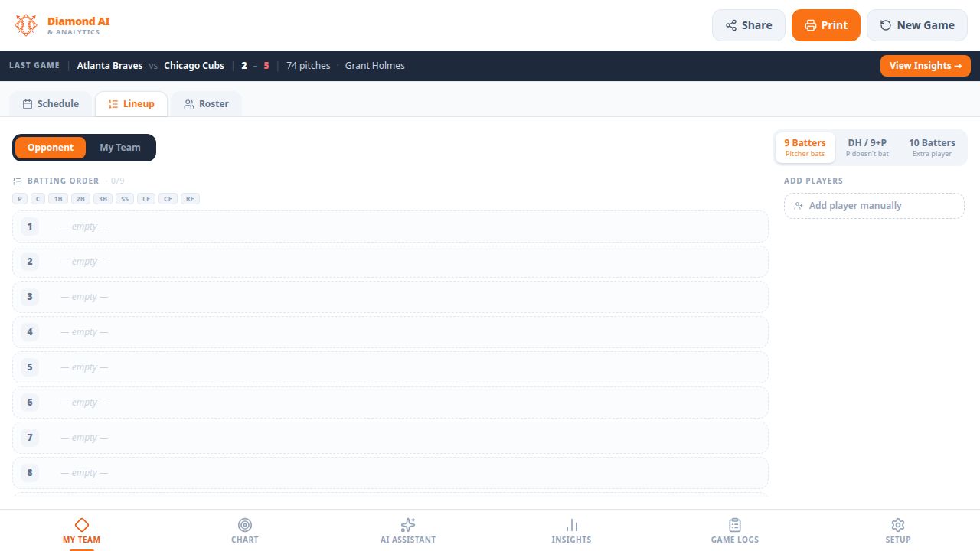Select the CF position chip
The height and width of the screenshot is (551, 980).
coord(168,199)
